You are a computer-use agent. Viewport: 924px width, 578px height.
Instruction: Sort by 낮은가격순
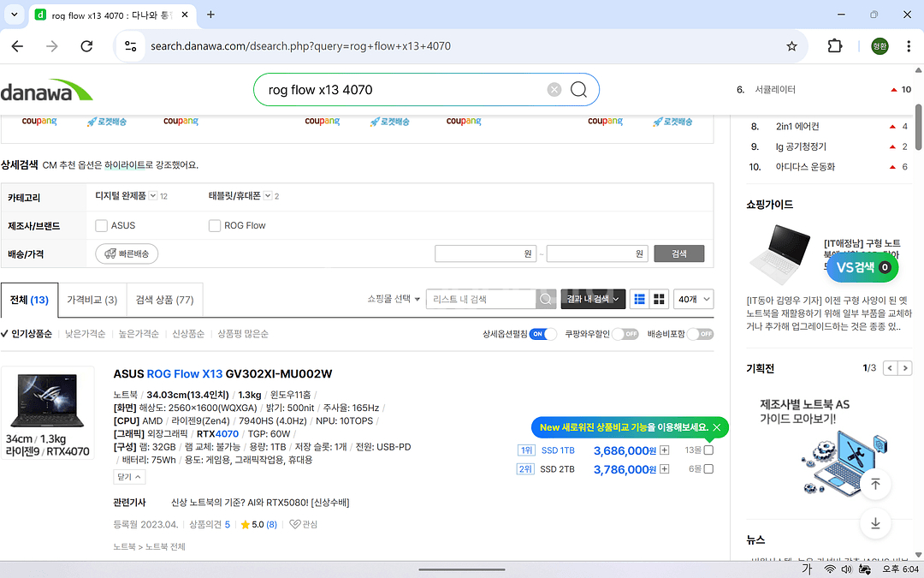click(x=85, y=334)
